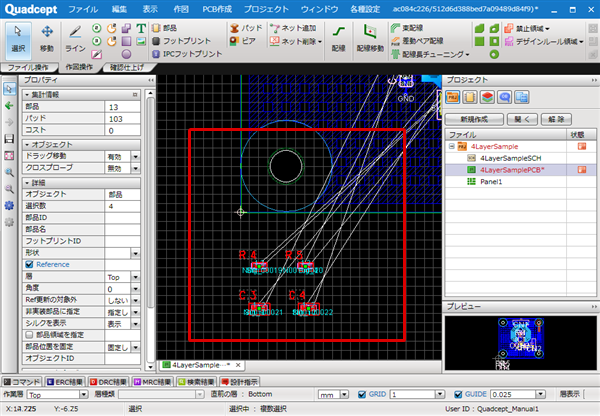This screenshot has height=416, width=600.
Task: Click the GUIDE value field 0.025
Action: (x=513, y=394)
